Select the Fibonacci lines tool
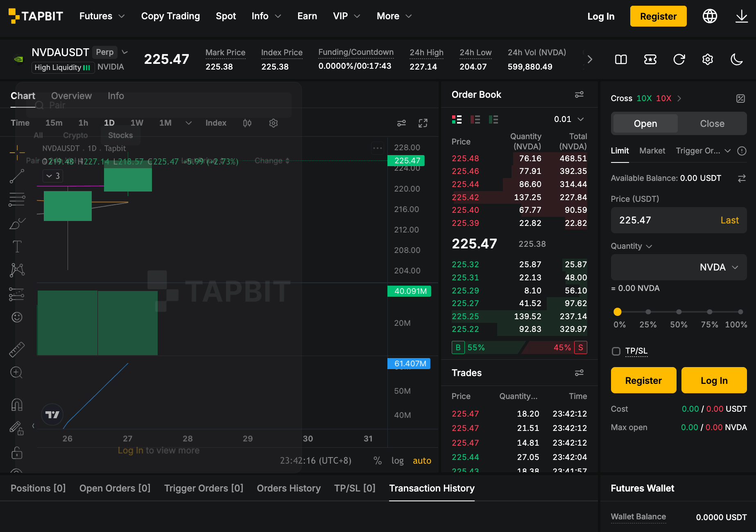The height and width of the screenshot is (532, 756). click(x=17, y=199)
